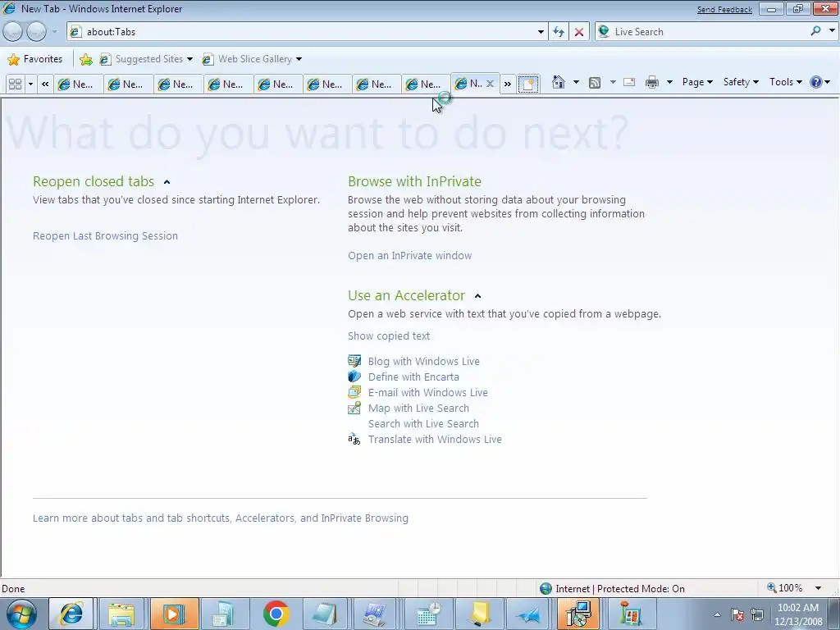
Task: Open a new tab with the New Tab button
Action: click(527, 84)
